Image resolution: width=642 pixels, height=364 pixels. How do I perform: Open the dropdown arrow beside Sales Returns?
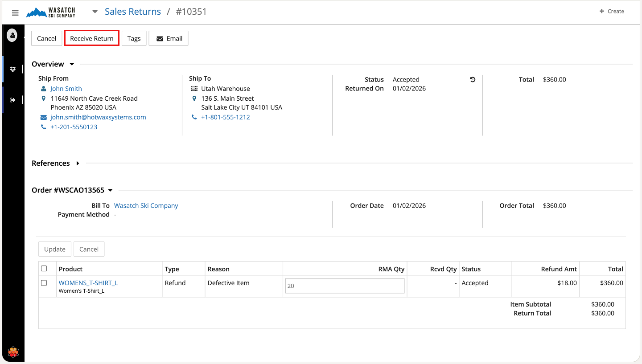point(95,12)
